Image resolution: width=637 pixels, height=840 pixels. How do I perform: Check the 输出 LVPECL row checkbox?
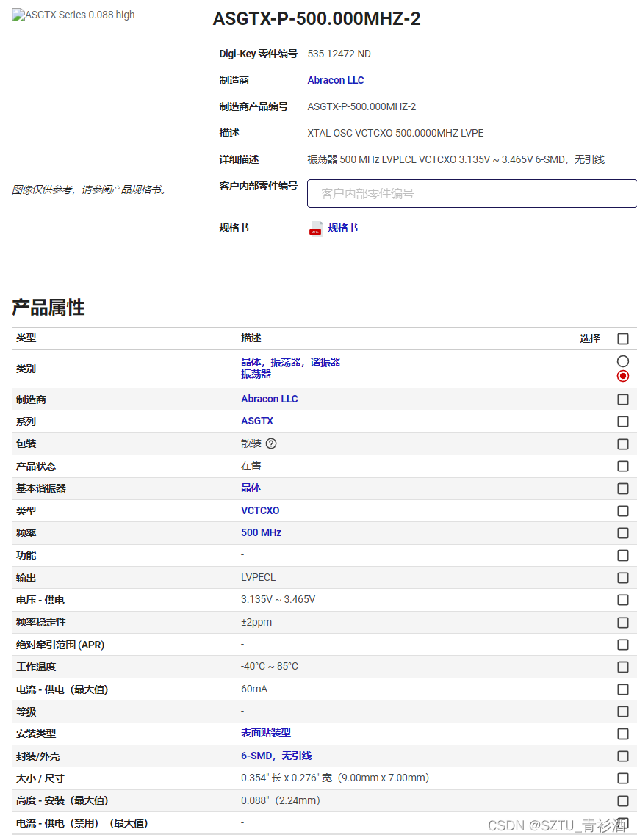623,578
